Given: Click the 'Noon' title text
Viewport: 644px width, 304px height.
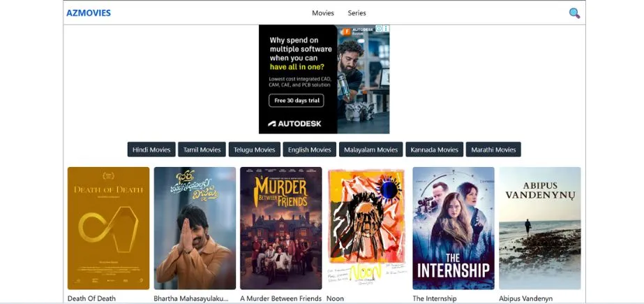Looking at the screenshot, I should pyautogui.click(x=335, y=298).
